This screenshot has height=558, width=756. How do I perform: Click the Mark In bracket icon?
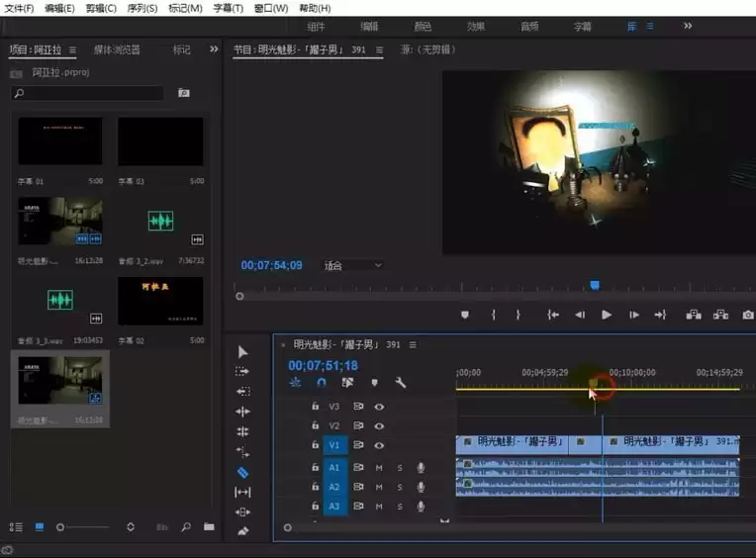(x=493, y=315)
